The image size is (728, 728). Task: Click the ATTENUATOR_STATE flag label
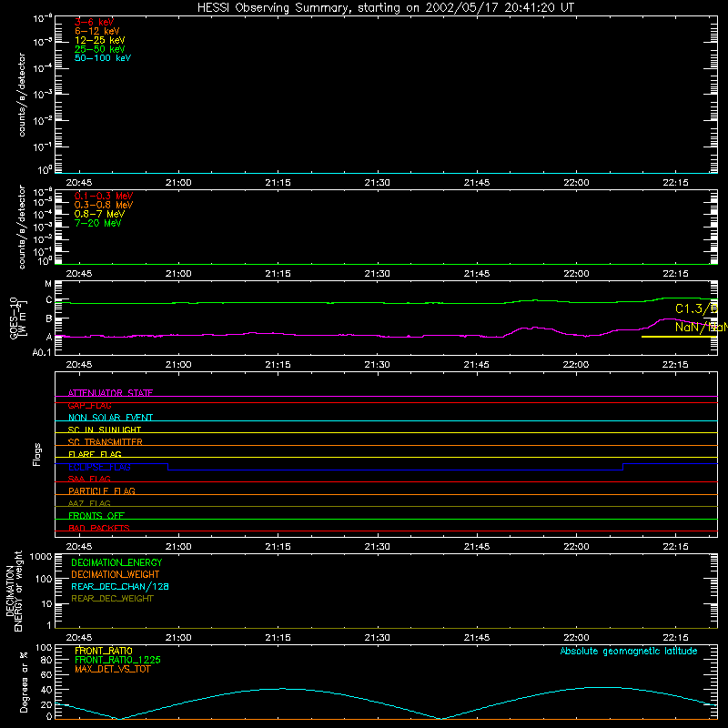click(x=110, y=393)
